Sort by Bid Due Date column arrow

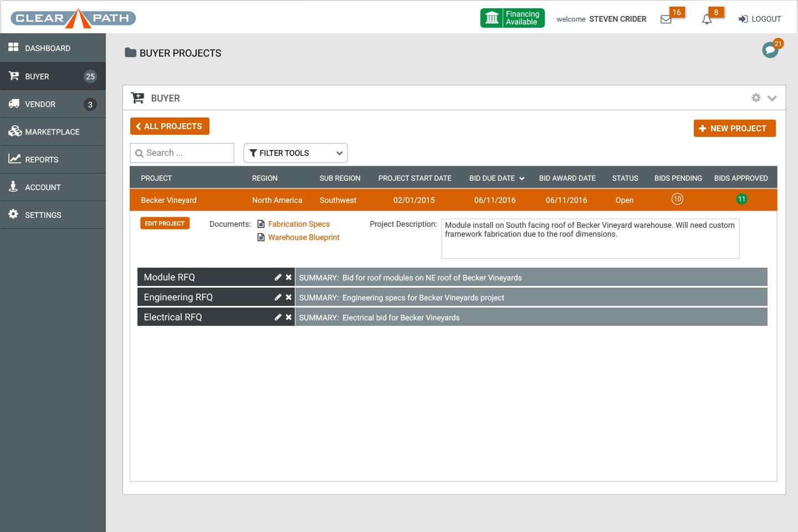(521, 178)
